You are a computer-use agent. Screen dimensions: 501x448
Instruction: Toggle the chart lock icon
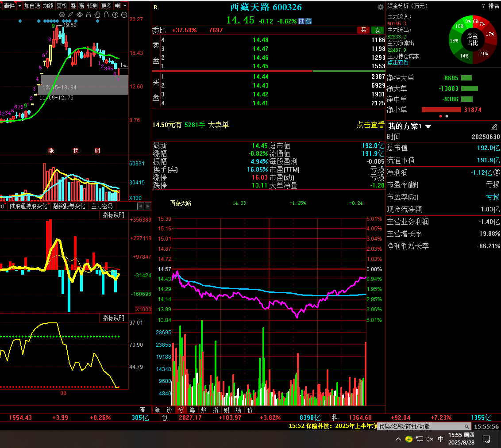tap(106, 15)
